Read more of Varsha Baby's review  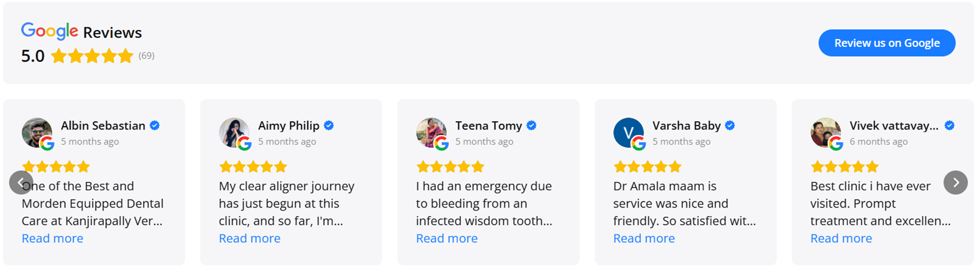click(644, 239)
